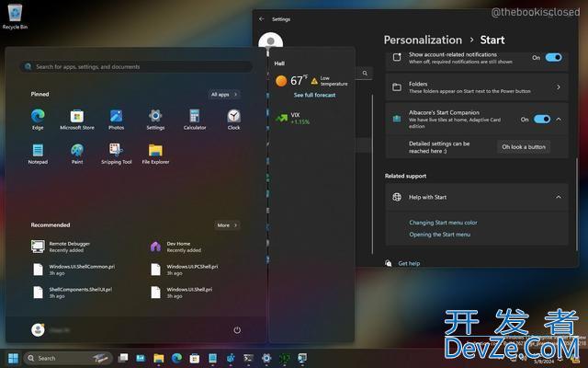
Task: Click the Recommended section heading
Action: pos(51,224)
